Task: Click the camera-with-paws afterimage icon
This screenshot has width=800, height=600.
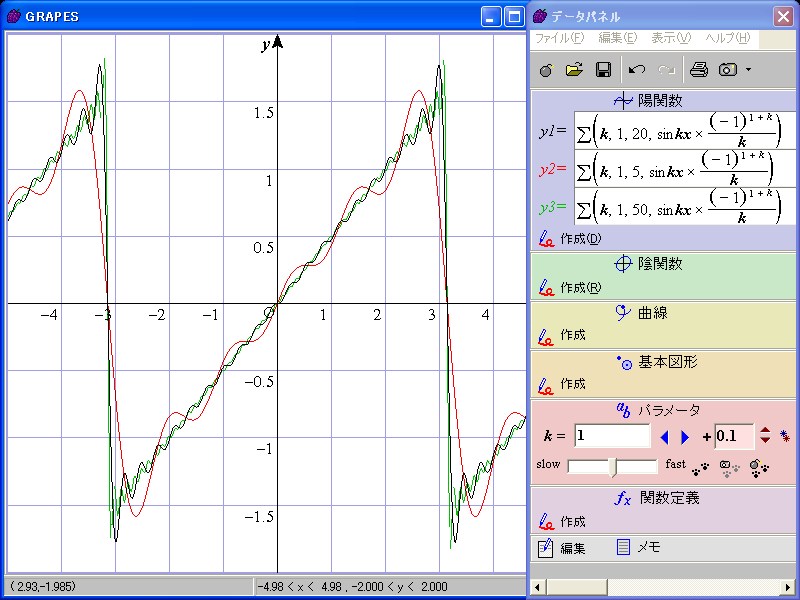Action: coord(730,465)
